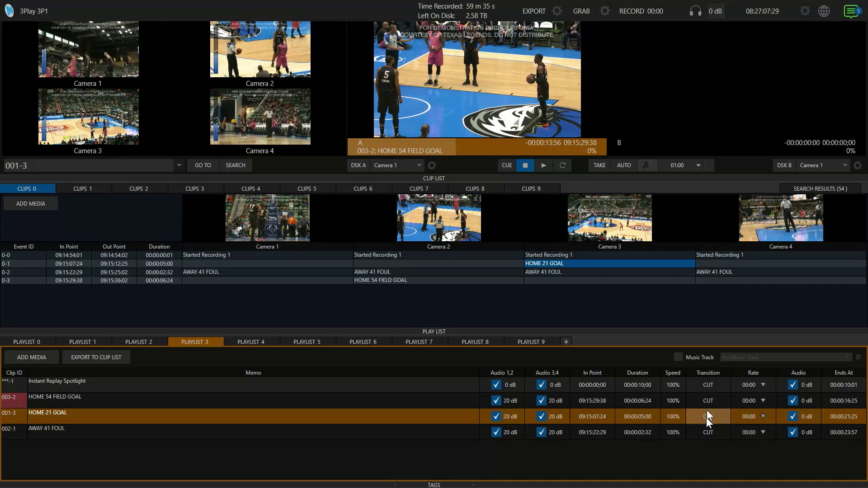Toggle the loop playback icon

click(562, 165)
